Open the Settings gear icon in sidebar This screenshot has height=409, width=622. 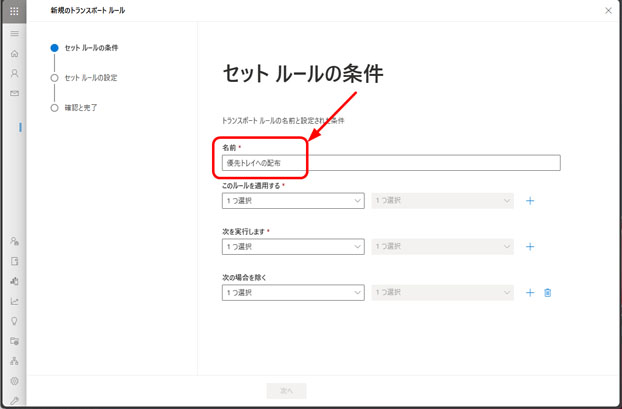14,381
